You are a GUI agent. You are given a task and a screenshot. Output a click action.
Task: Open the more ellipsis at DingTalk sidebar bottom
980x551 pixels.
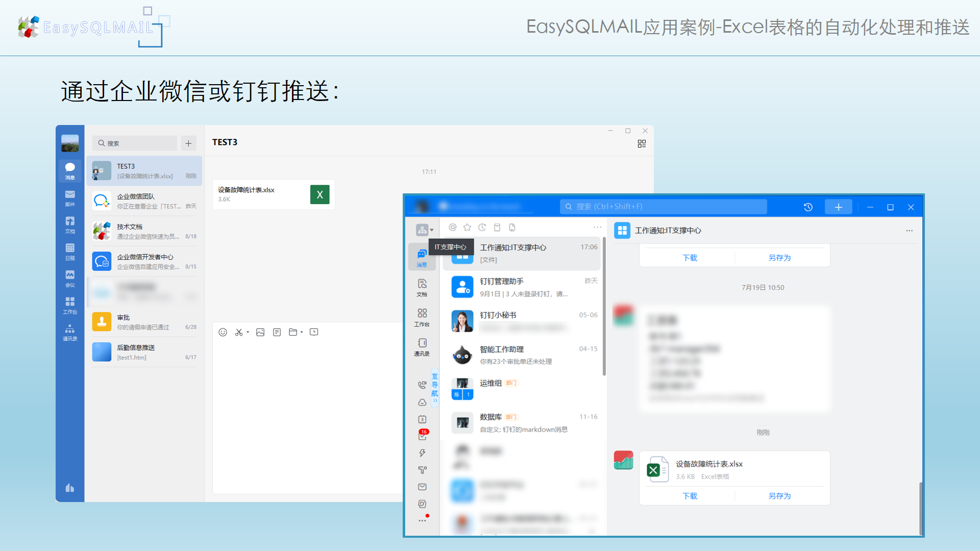click(x=422, y=520)
